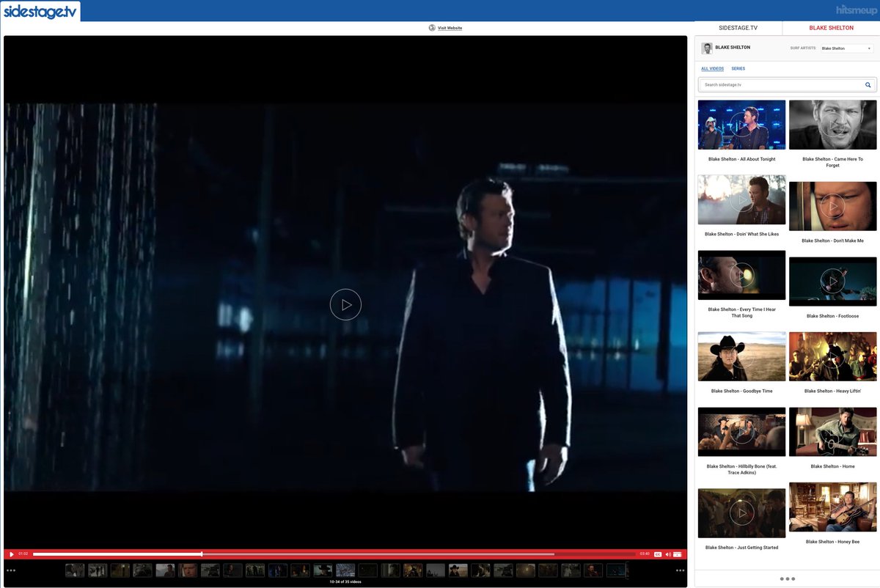Click the title 'Blake Shelton - Don't Make Me'
Screen dimensions: 880x588
tap(832, 240)
